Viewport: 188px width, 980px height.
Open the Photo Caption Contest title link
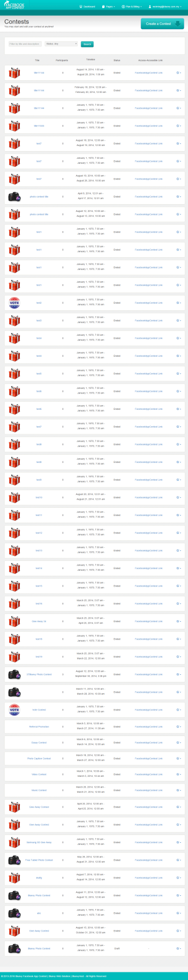pyautogui.click(x=39, y=758)
